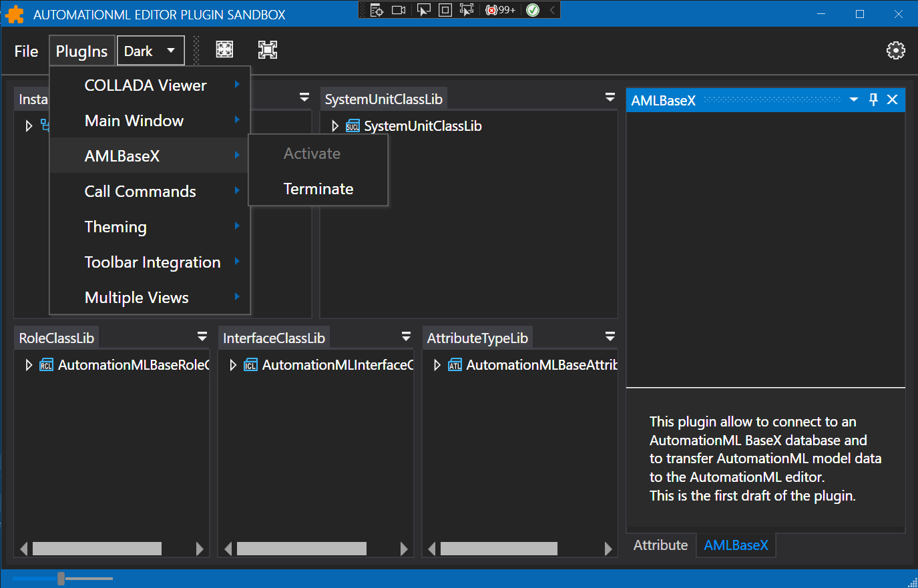
Task: Click InterfaceClassLib scrollbar left arrow
Action: [x=228, y=549]
